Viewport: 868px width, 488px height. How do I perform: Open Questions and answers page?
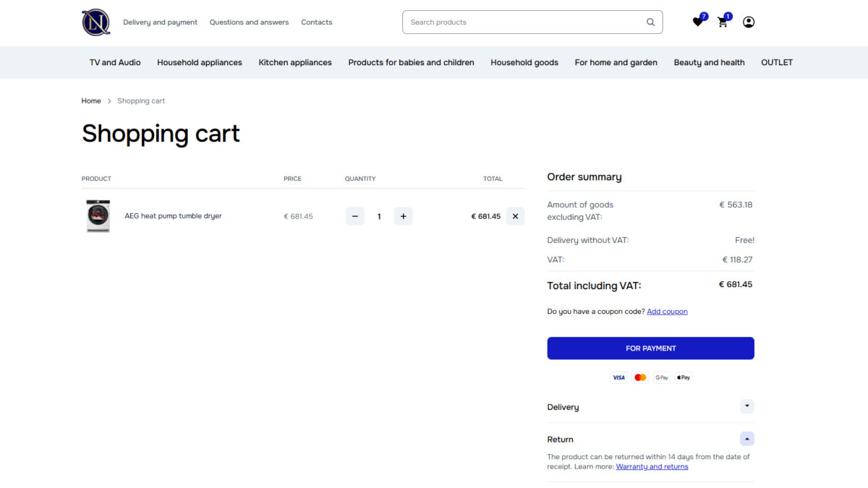pyautogui.click(x=249, y=22)
